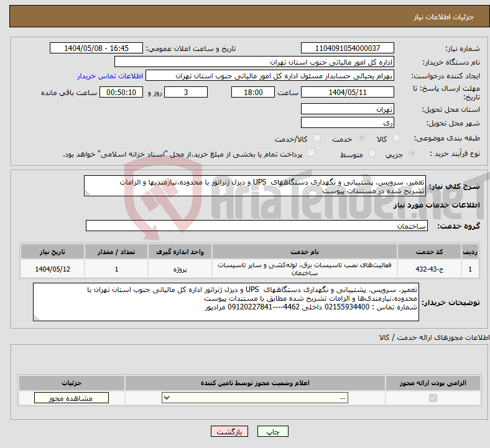Click the الزامی بودن ارائه مجوز header
490x448 pixels.
433,383
